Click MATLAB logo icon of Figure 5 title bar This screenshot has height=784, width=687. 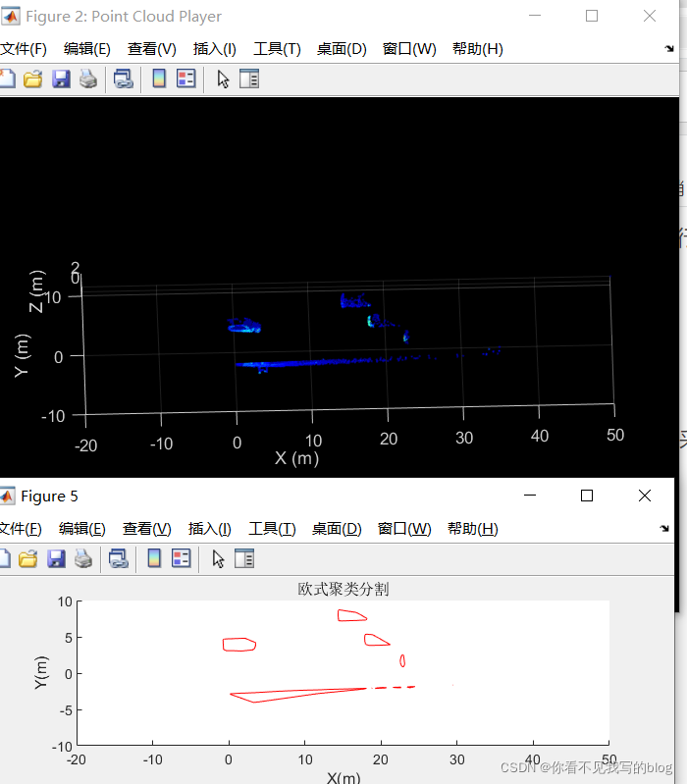pyautogui.click(x=7, y=496)
